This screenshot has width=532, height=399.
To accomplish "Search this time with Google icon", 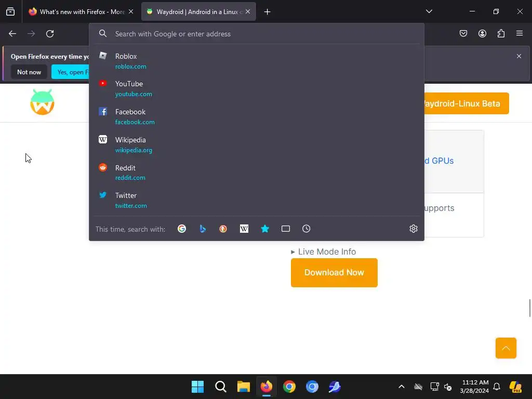I will (x=182, y=229).
